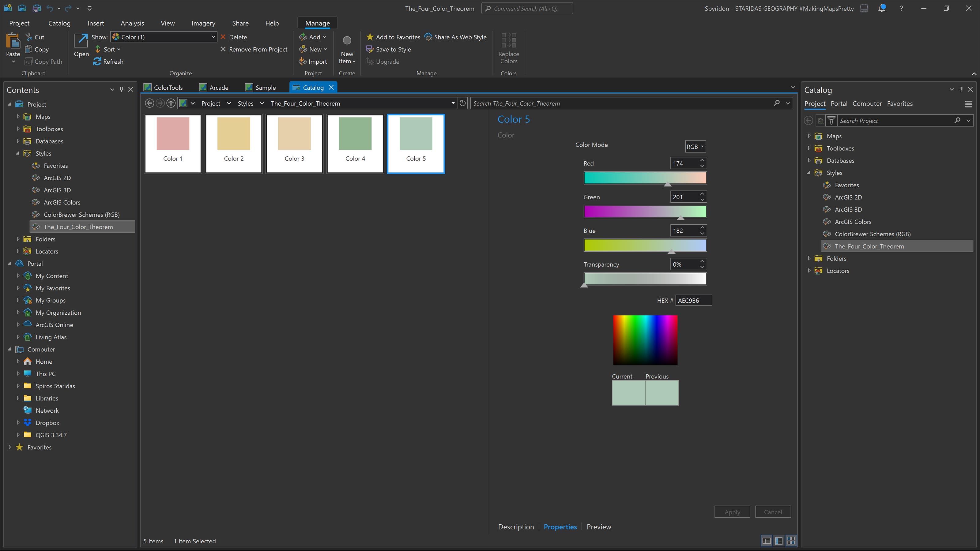Viewport: 980px width, 551px height.
Task: Pin the Contents panel
Action: click(121, 89)
